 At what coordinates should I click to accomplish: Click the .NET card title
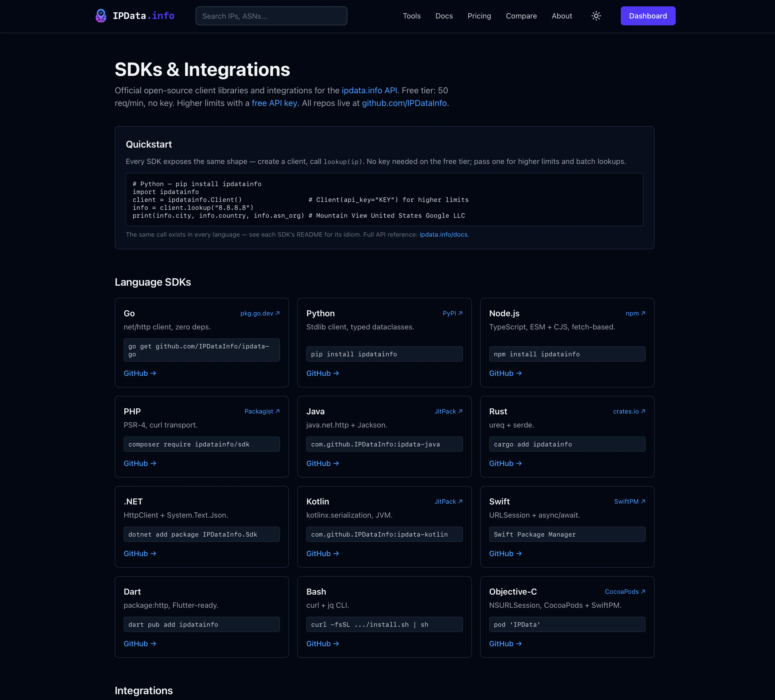(133, 501)
